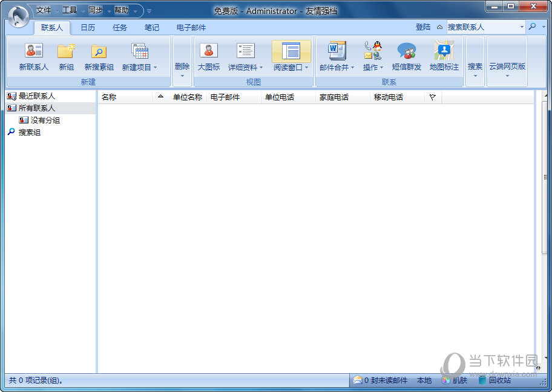
Task: Click the vertical scrollbar on the right
Action: [545, 178]
